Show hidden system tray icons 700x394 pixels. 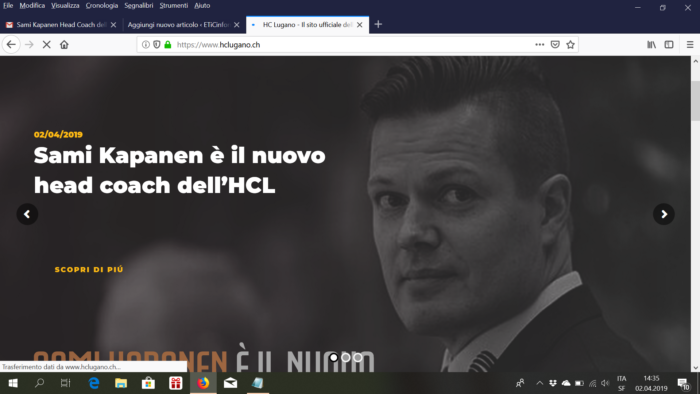coord(539,383)
